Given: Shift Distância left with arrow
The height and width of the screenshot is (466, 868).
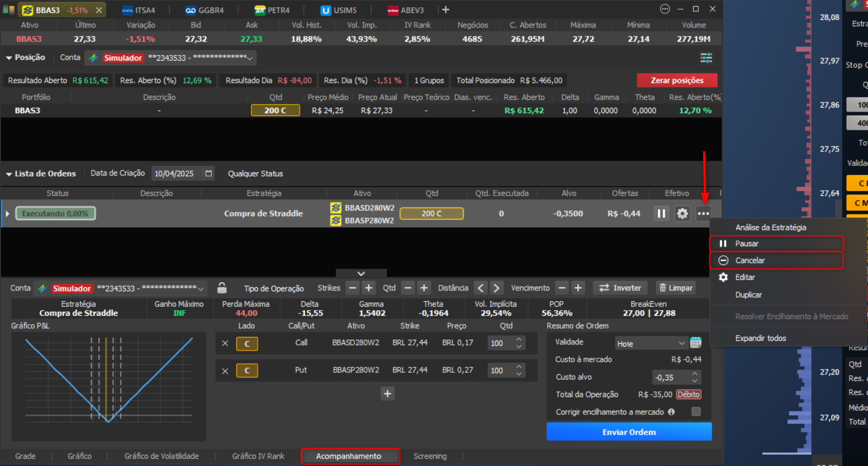Looking at the screenshot, I should (x=481, y=288).
